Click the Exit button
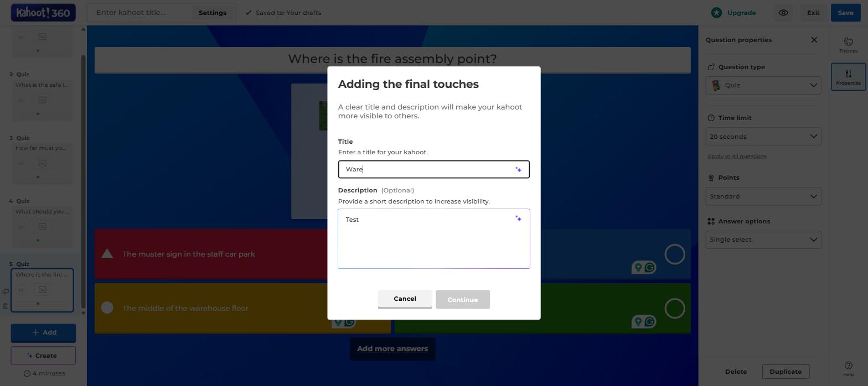Viewport: 868px width, 386px height. (813, 13)
